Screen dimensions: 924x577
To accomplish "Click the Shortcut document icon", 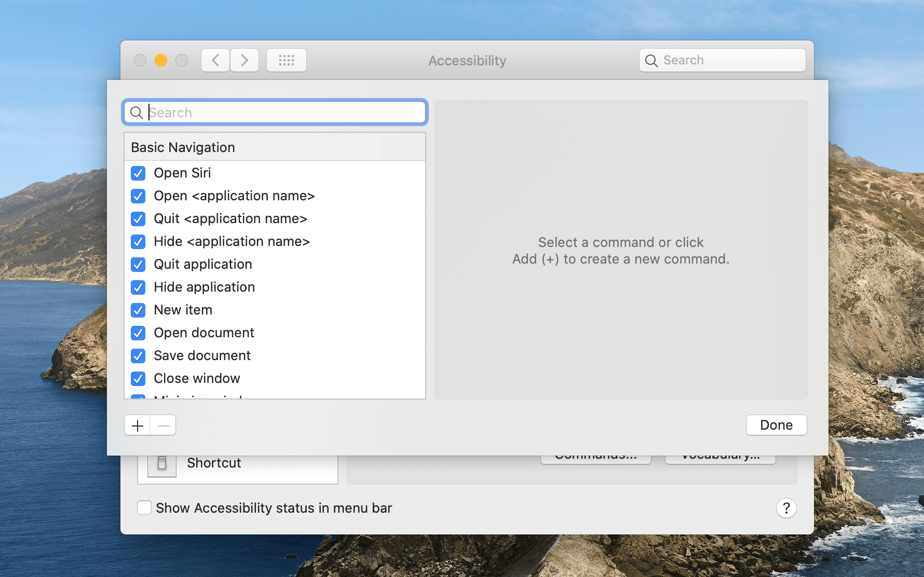I will pos(161,463).
